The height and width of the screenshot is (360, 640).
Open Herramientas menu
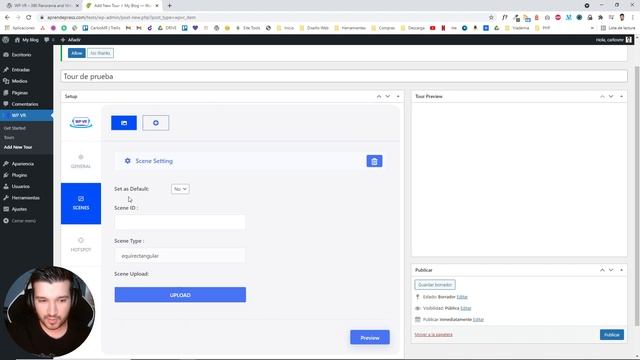pos(27,198)
